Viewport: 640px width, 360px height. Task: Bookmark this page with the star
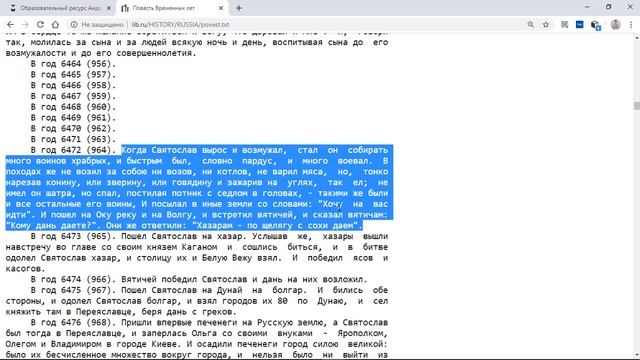[x=546, y=24]
